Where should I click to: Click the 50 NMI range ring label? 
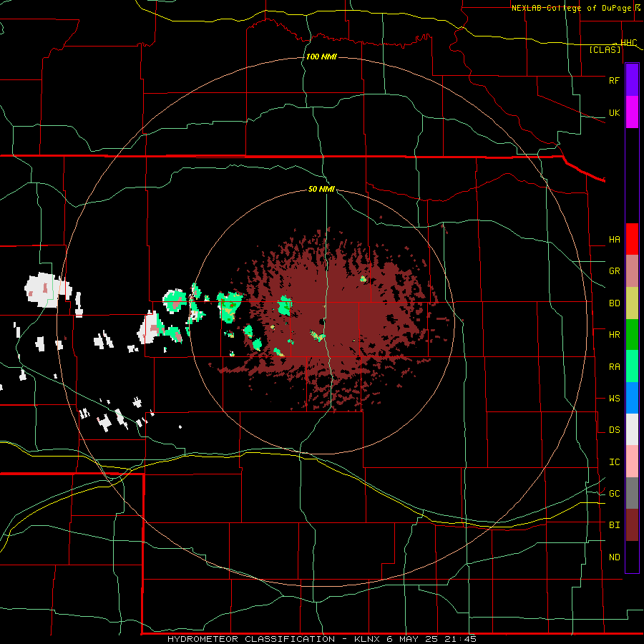point(321,189)
